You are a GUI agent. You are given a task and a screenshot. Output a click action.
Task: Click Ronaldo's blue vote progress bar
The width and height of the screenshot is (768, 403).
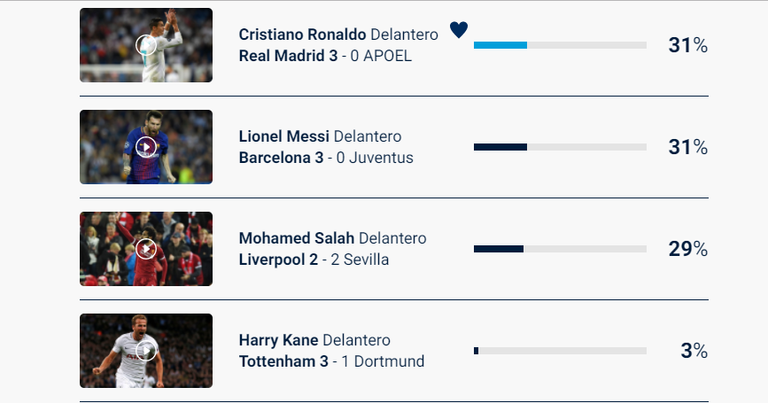point(500,45)
